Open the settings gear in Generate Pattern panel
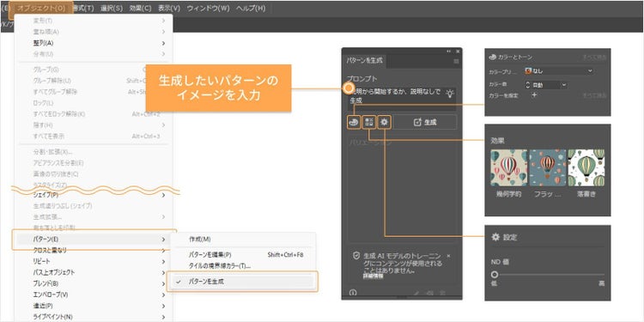Screen dimensions: 644x322 [x=385, y=122]
